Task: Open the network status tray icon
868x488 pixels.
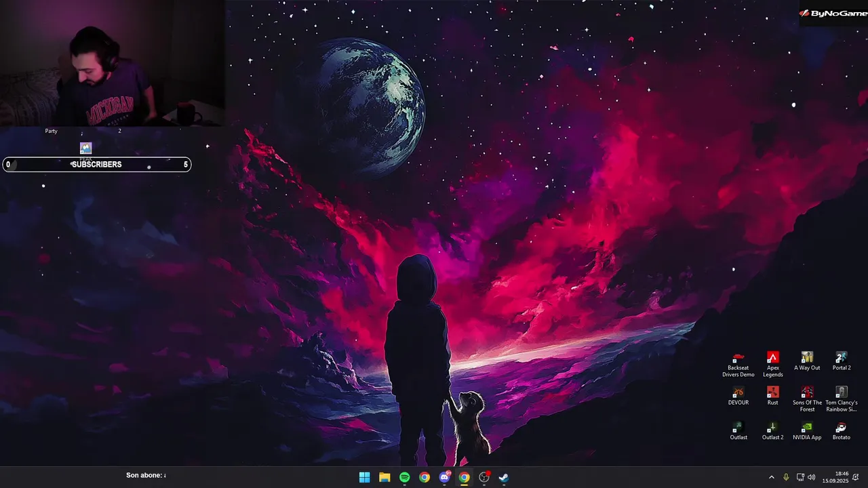Action: [x=800, y=477]
